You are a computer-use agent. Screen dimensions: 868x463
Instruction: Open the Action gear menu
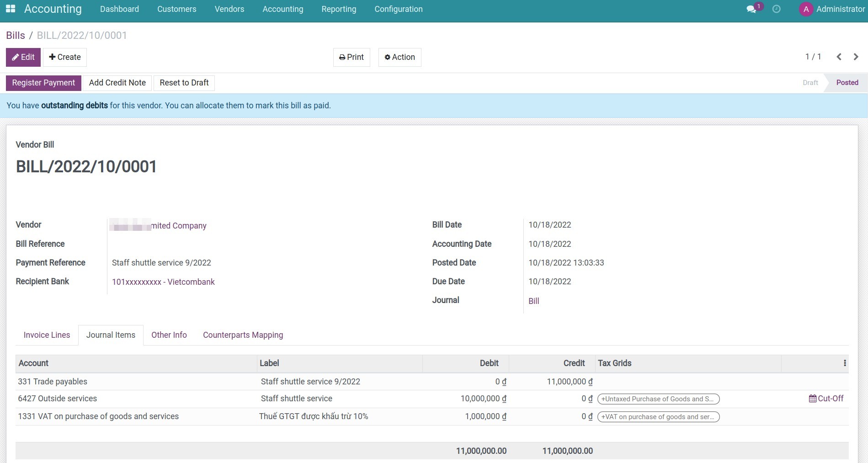(x=399, y=57)
